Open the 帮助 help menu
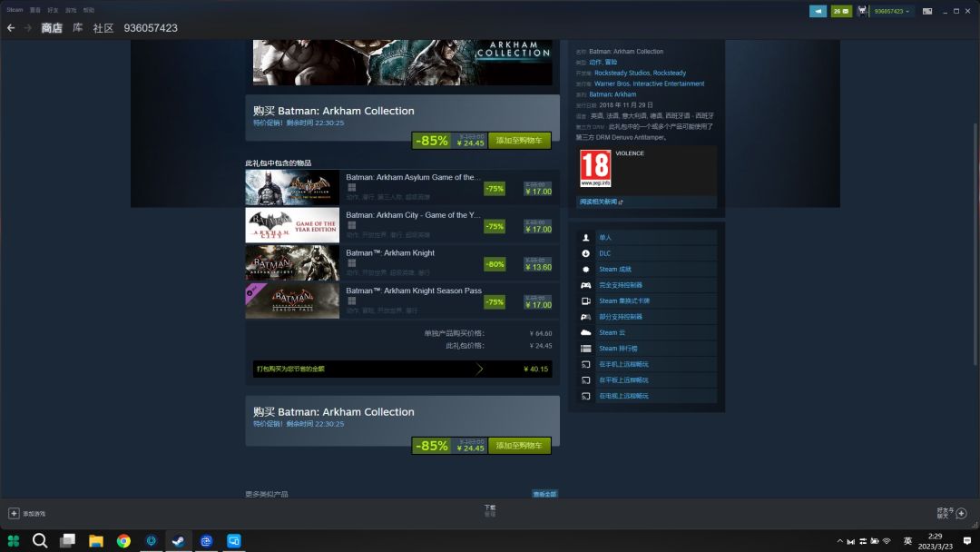 (x=89, y=10)
